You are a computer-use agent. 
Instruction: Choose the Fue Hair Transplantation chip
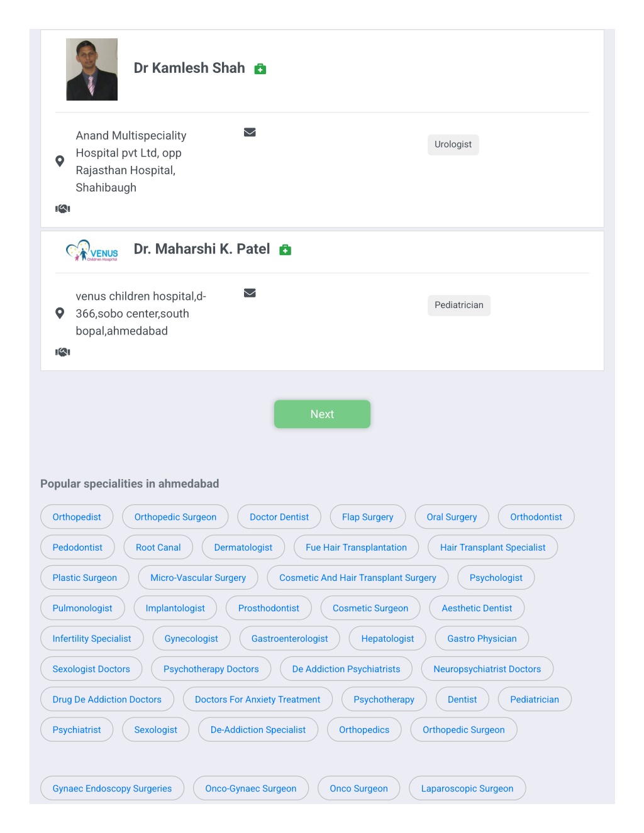click(356, 548)
